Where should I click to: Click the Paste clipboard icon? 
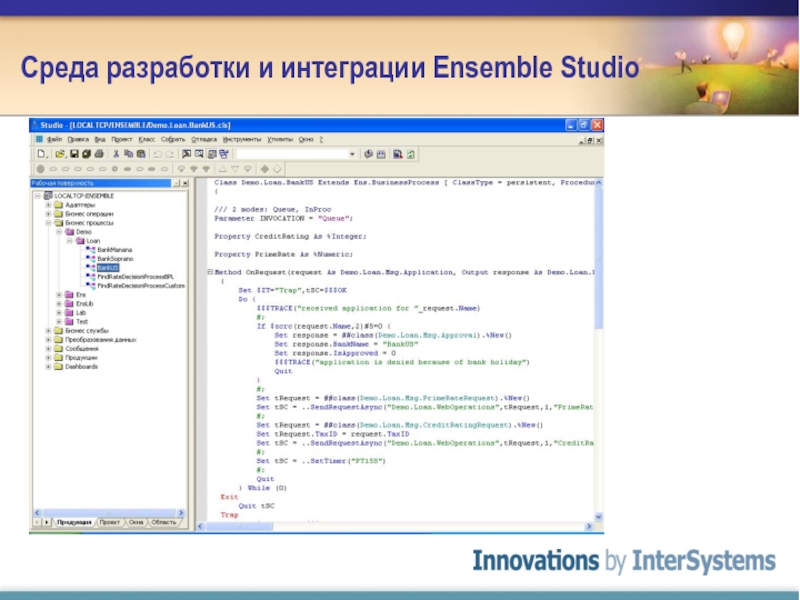pyautogui.click(x=139, y=154)
